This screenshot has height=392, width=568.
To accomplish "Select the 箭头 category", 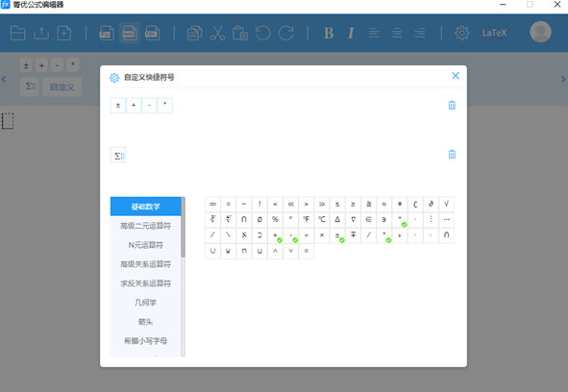I will click(x=146, y=322).
